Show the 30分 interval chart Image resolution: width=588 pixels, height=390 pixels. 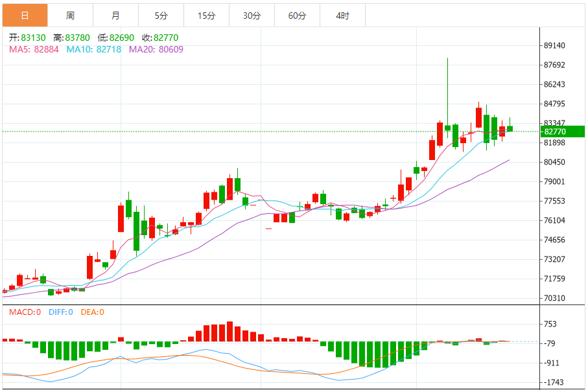(252, 15)
